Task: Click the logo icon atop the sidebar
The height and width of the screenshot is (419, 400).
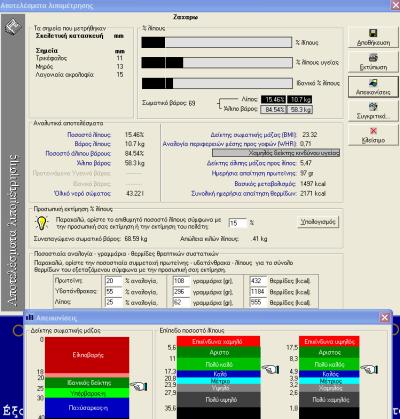Action: pyautogui.click(x=13, y=27)
